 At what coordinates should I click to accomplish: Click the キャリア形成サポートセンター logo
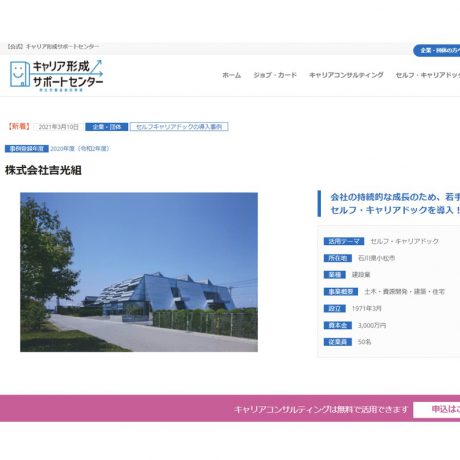click(56, 75)
